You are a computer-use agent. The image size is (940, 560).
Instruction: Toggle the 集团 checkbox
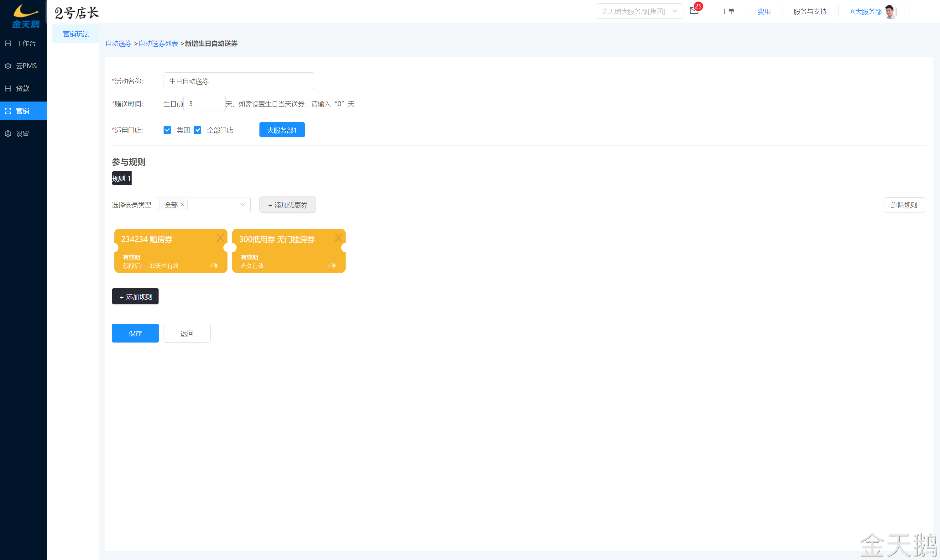tap(168, 130)
